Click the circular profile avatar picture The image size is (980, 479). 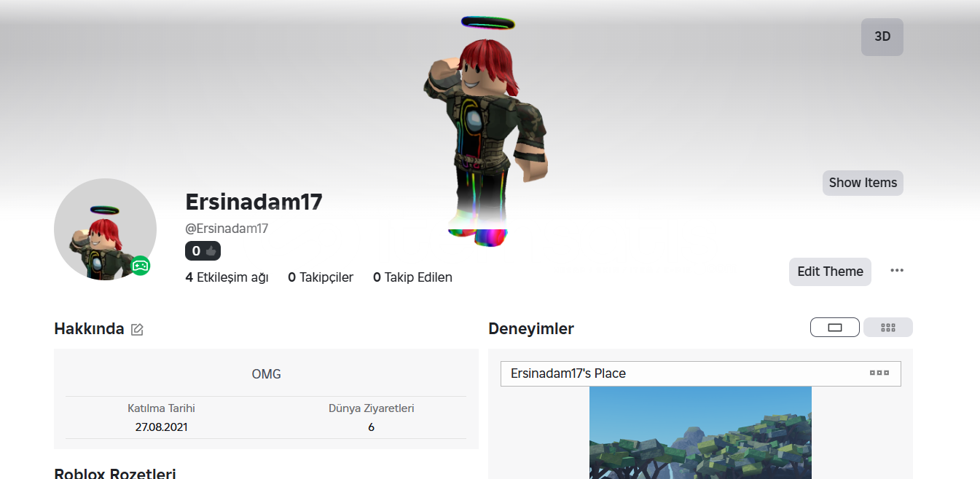point(105,229)
